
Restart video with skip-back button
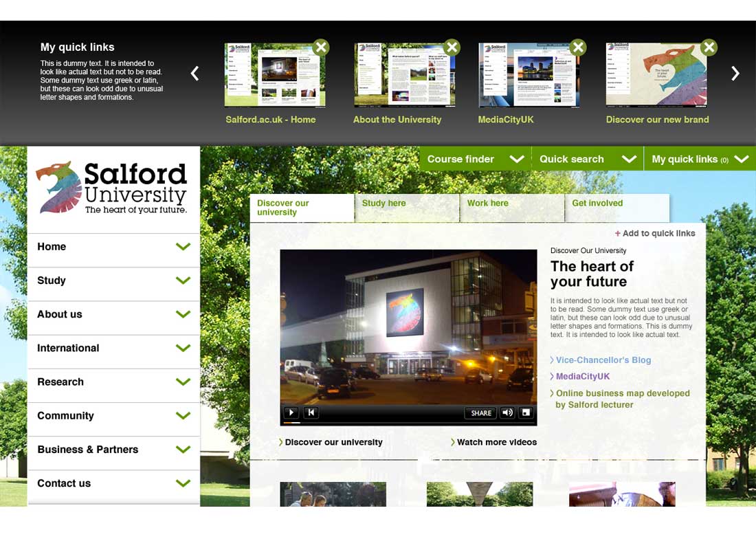coord(311,412)
